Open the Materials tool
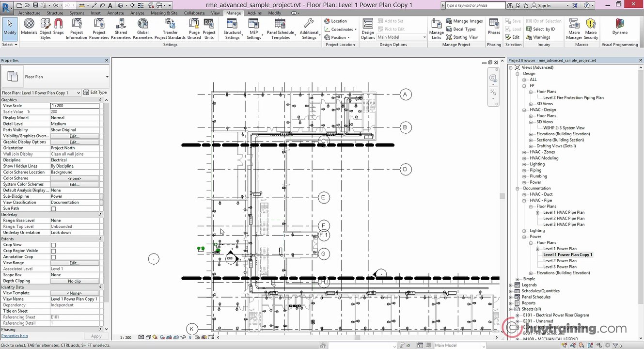This screenshot has height=349, width=644. pos(29,29)
